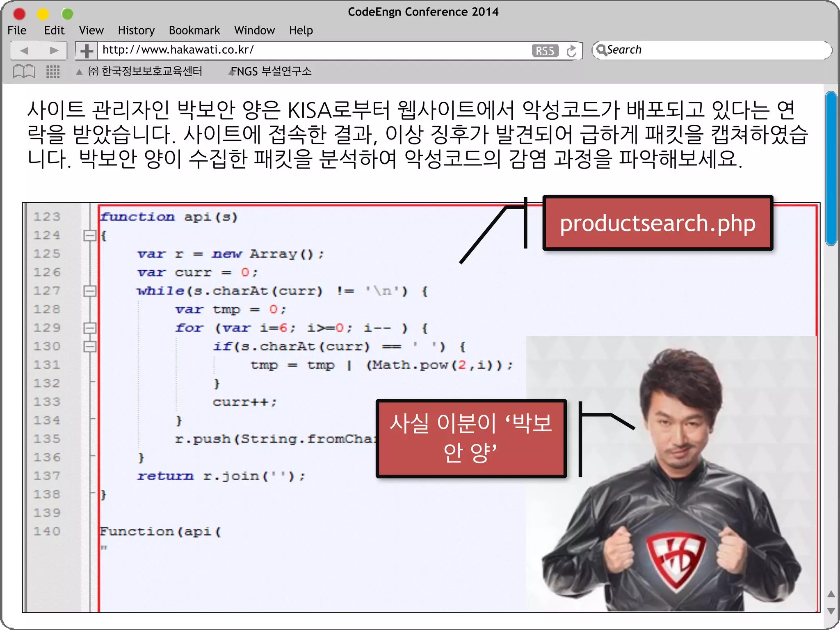Collapse the while-loop fold at line 127
This screenshot has height=630, width=840.
coord(89,291)
